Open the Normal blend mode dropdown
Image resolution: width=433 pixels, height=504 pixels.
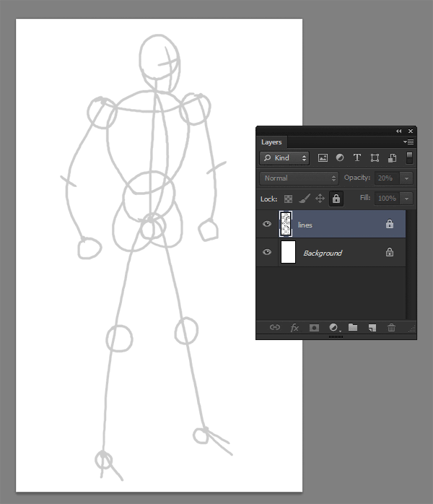[x=299, y=178]
